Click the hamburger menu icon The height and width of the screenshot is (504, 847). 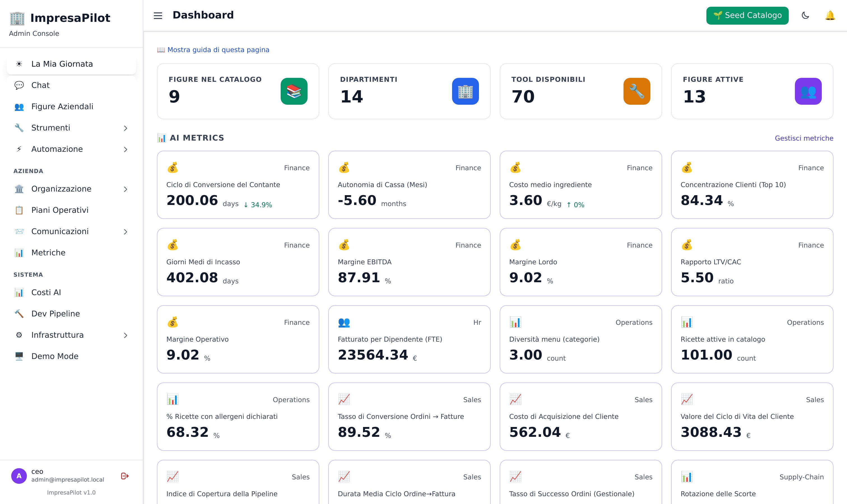click(158, 16)
